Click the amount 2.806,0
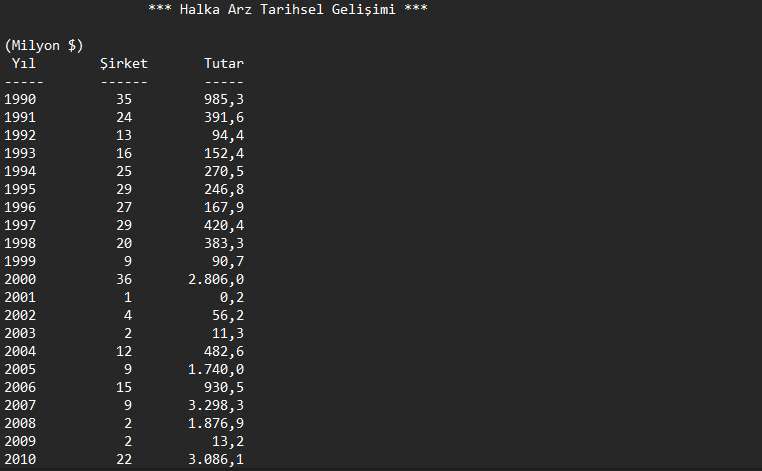 pos(216,279)
